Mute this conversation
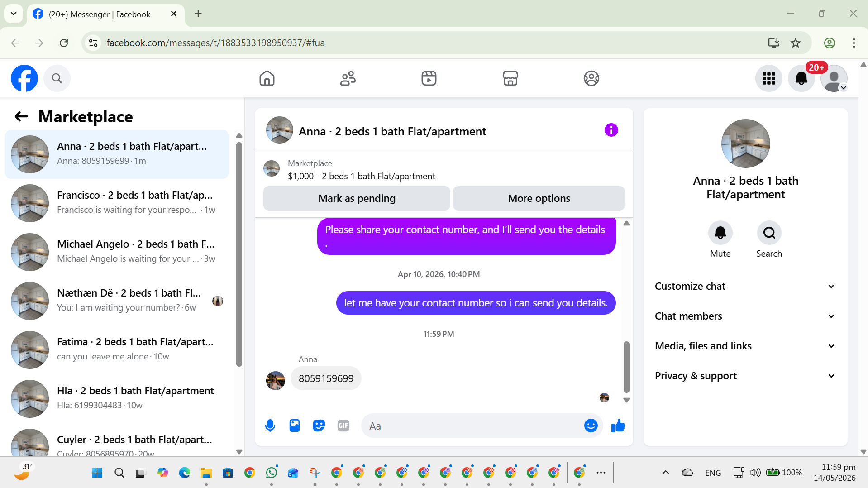This screenshot has width=868, height=488. [x=720, y=233]
